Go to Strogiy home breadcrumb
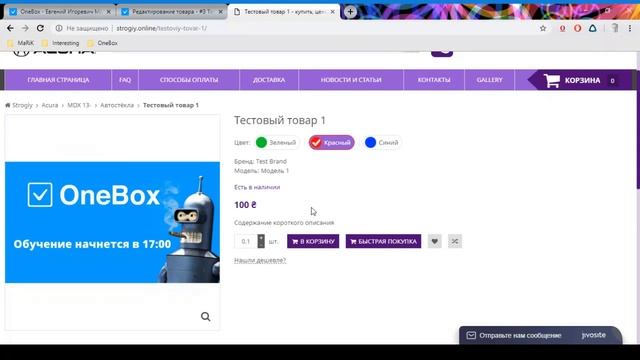The image size is (640, 360). pyautogui.click(x=19, y=105)
